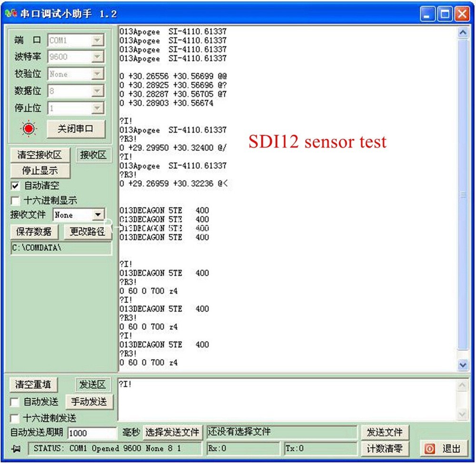Screen dimensions: 476x463
Task: Enable the 十六进制显示 hex display checkbox
Action: click(14, 200)
